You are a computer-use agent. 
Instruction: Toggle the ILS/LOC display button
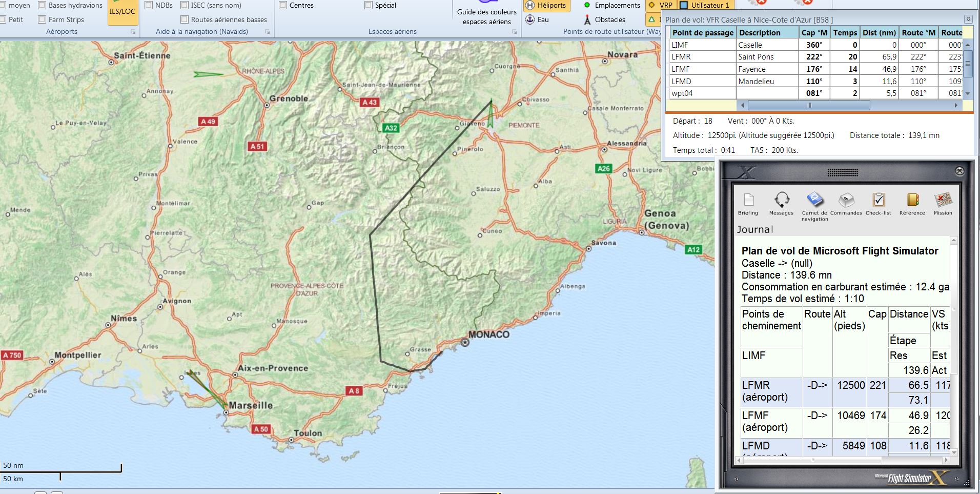[122, 12]
